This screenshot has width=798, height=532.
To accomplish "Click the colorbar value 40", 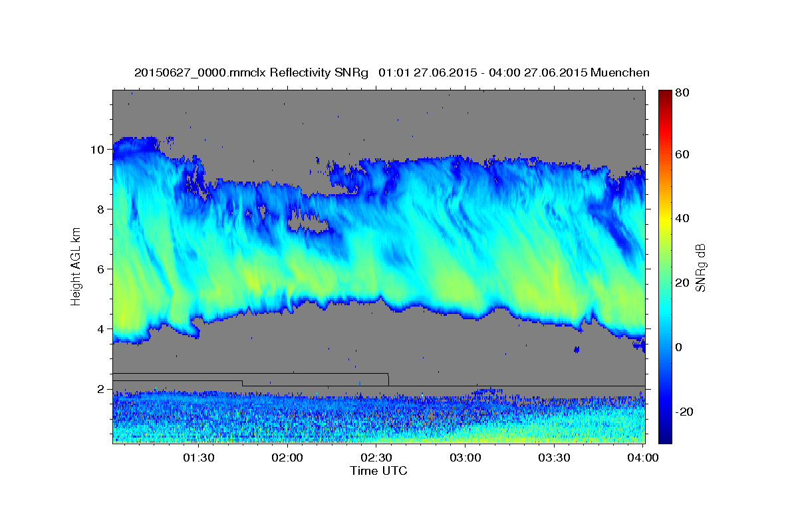I will 682,219.
